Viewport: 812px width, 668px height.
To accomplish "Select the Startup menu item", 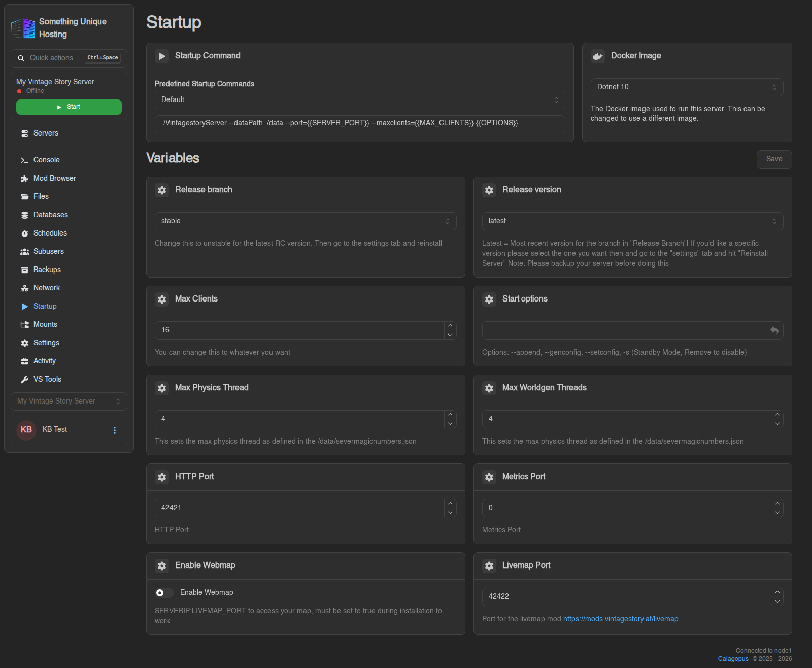I will pos(69,307).
